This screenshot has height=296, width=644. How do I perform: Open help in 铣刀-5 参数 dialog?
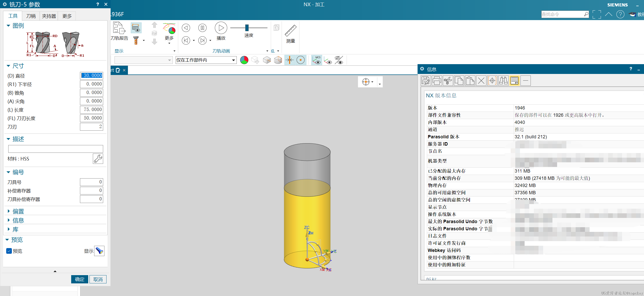pyautogui.click(x=98, y=4)
